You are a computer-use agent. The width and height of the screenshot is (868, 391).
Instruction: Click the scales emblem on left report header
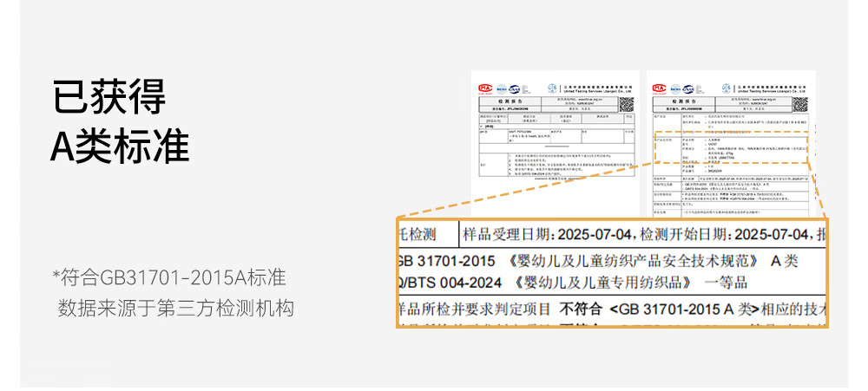552,88
